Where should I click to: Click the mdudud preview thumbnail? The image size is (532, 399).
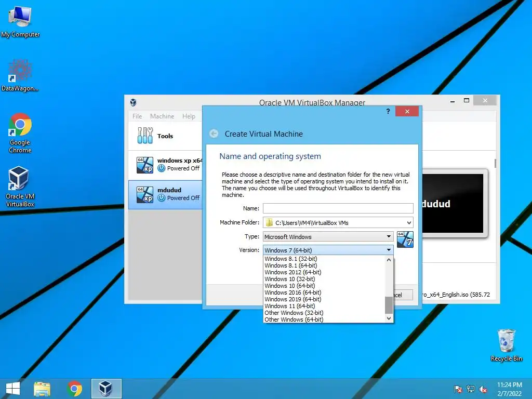click(x=455, y=203)
